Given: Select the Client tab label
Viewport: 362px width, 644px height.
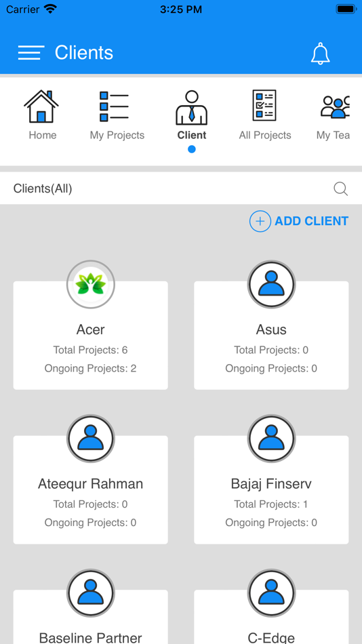Looking at the screenshot, I should coord(192,135).
